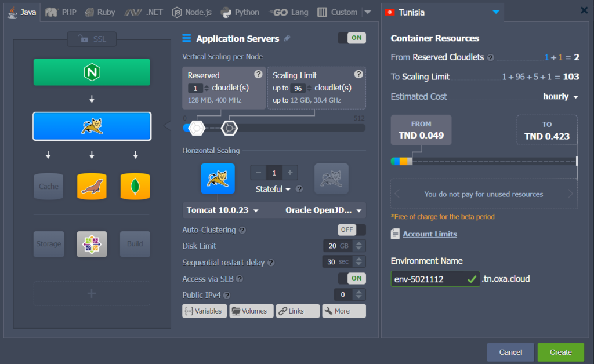
Task: Click the greyed-out Tomcat node icon
Action: [x=331, y=179]
